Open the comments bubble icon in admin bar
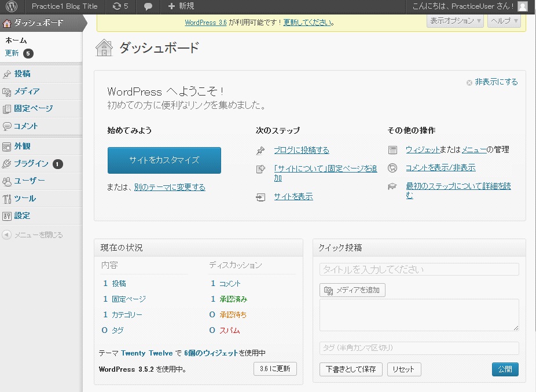The width and height of the screenshot is (536, 392). pos(148,6)
